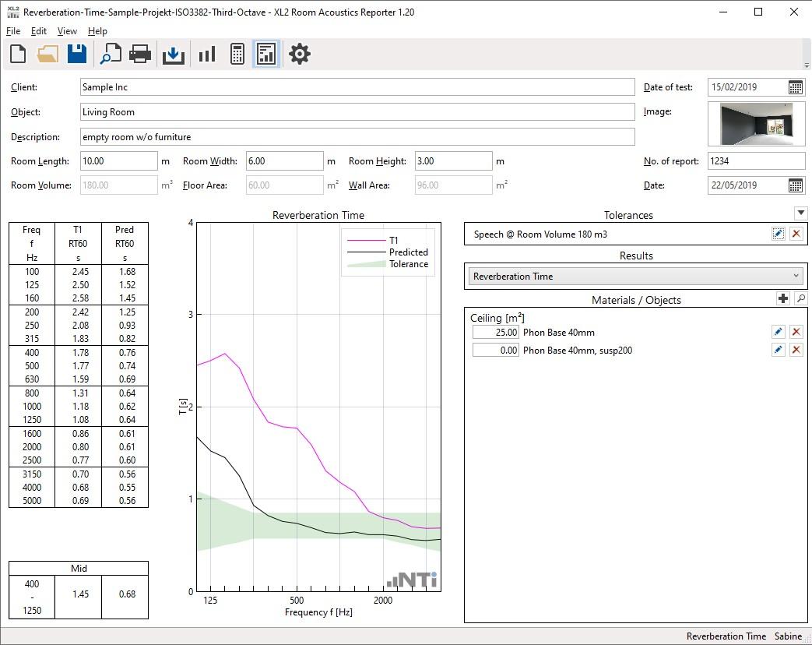Click the Room Length input field

click(x=118, y=161)
